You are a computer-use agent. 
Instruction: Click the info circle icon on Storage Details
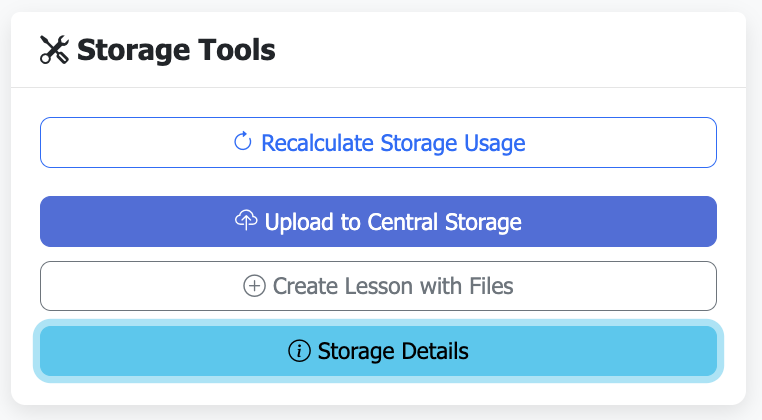click(x=299, y=351)
